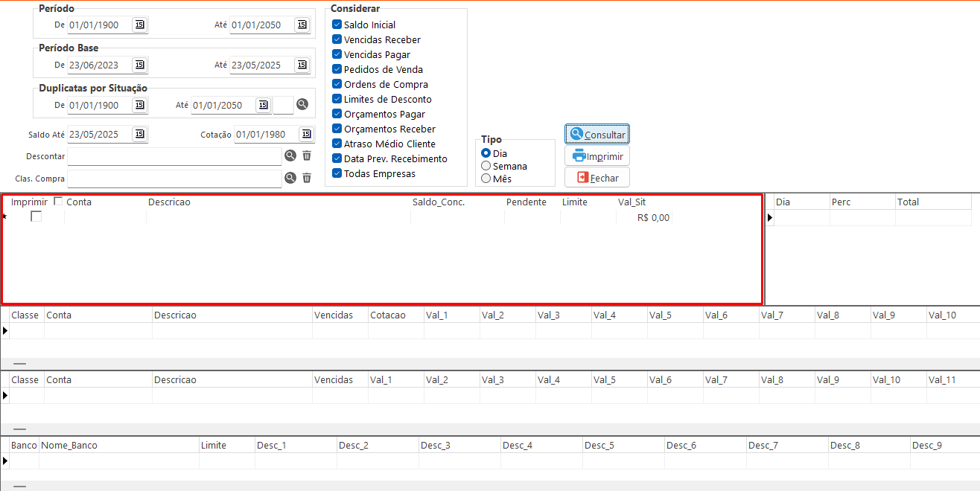
Task: Click trash icon next to Clas. Compra
Action: coord(307,179)
